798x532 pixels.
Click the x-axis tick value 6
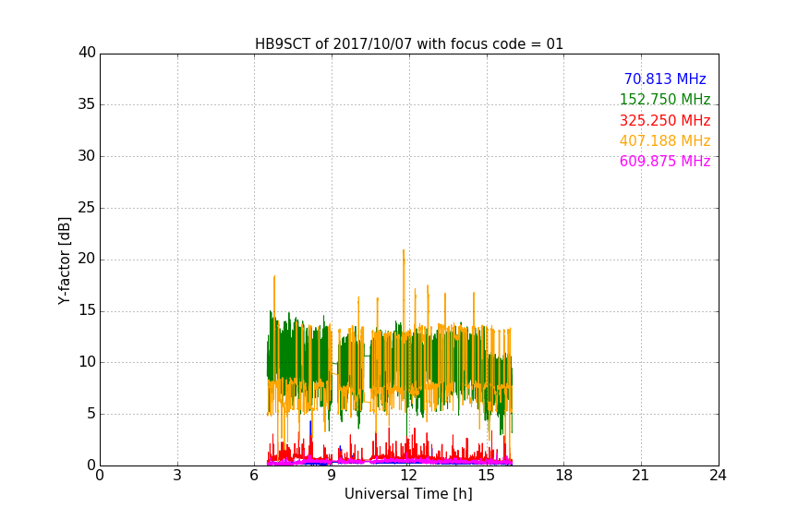254,476
